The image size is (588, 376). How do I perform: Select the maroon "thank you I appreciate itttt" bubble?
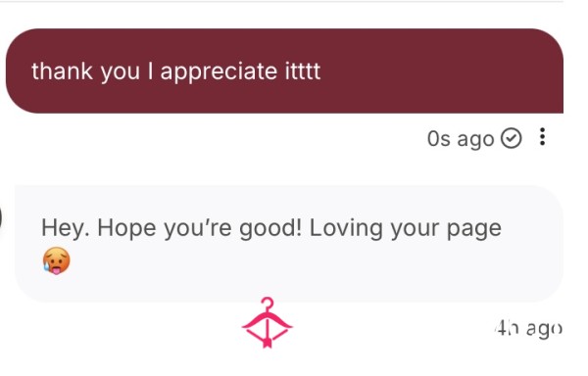click(x=284, y=70)
